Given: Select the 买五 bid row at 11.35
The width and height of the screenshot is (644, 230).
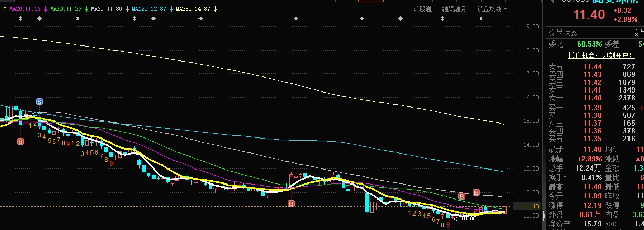Looking at the screenshot, I should click(x=596, y=139).
